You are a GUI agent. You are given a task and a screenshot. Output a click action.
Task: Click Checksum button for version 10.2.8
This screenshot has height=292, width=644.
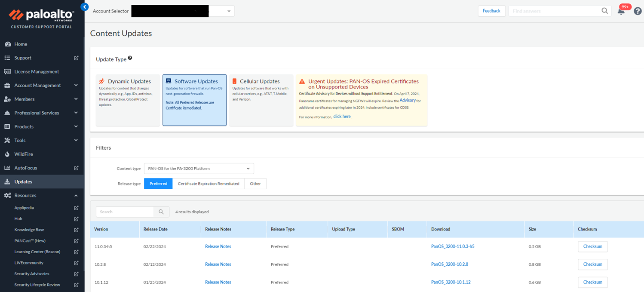coord(592,264)
